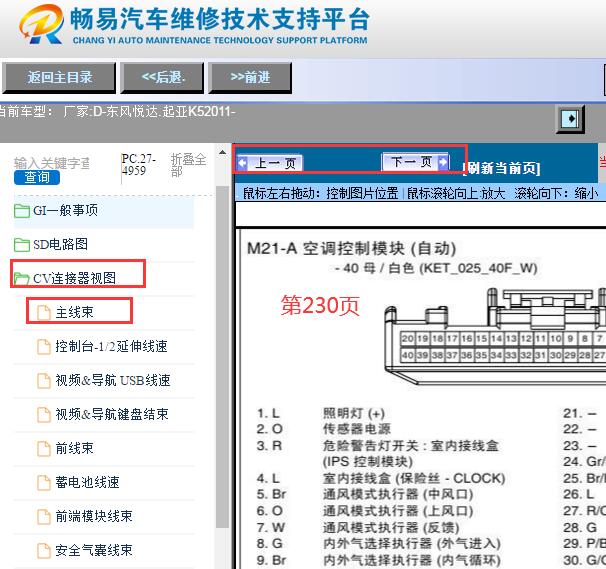This screenshot has width=606, height=569.
Task: Click pin row '3. R 危险警告灯开关'
Action: pos(378,446)
